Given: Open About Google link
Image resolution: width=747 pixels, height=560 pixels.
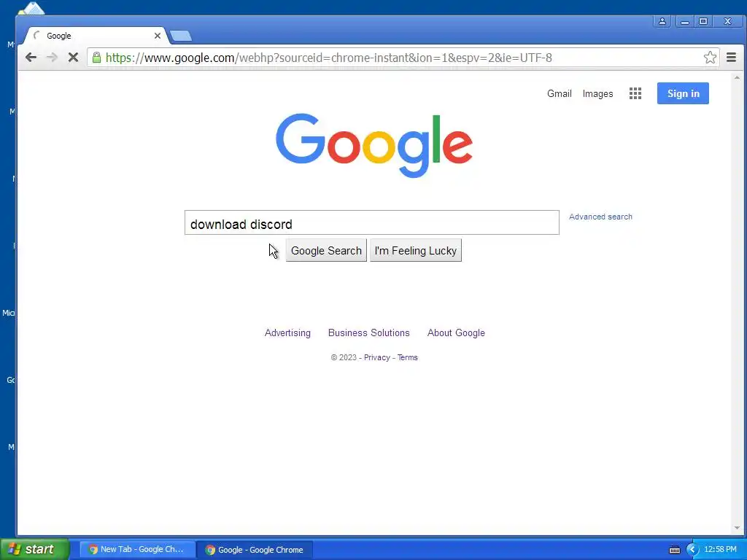Looking at the screenshot, I should (x=456, y=332).
